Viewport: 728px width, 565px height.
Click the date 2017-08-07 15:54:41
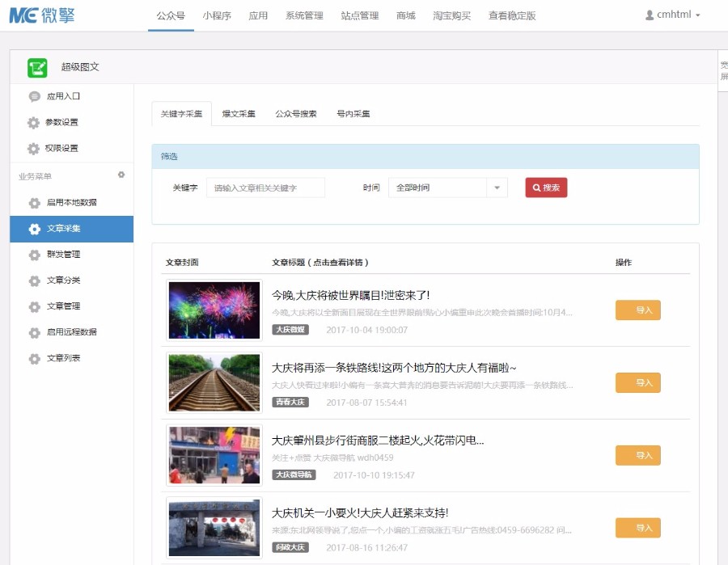(366, 403)
